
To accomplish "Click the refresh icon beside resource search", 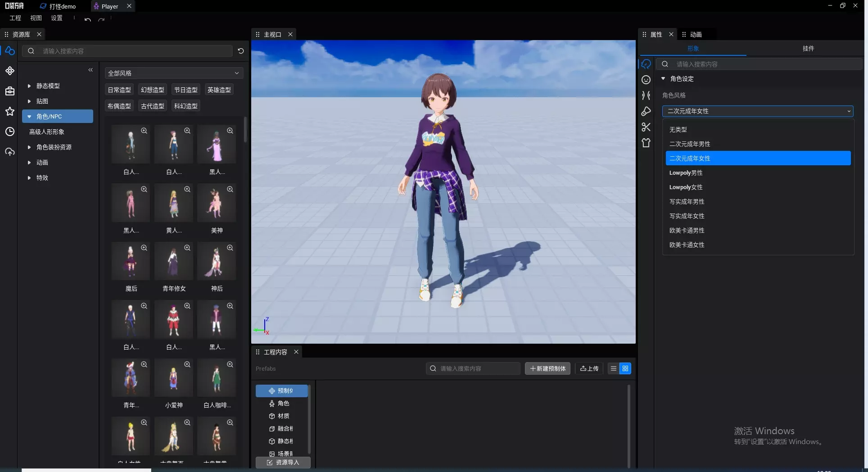I will tap(241, 51).
